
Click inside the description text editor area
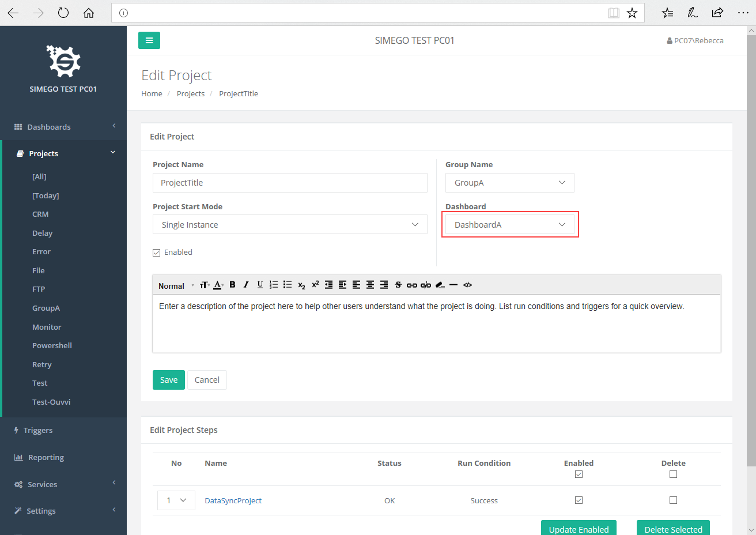(437, 323)
